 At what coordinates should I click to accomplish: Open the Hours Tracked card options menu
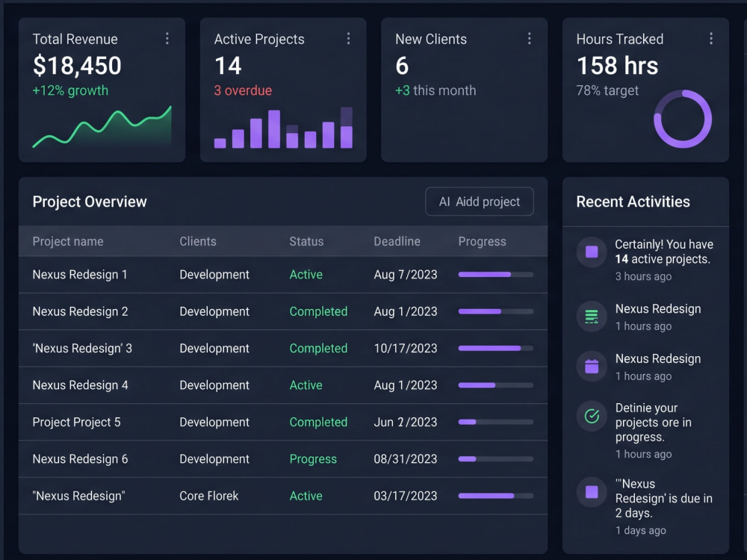tap(711, 39)
